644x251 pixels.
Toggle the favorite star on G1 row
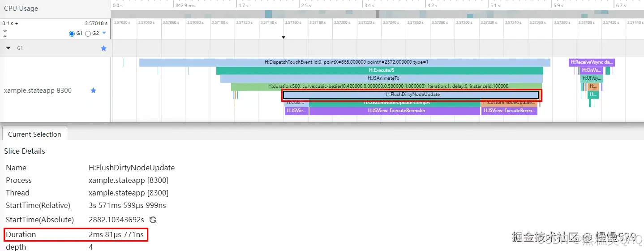click(x=103, y=48)
